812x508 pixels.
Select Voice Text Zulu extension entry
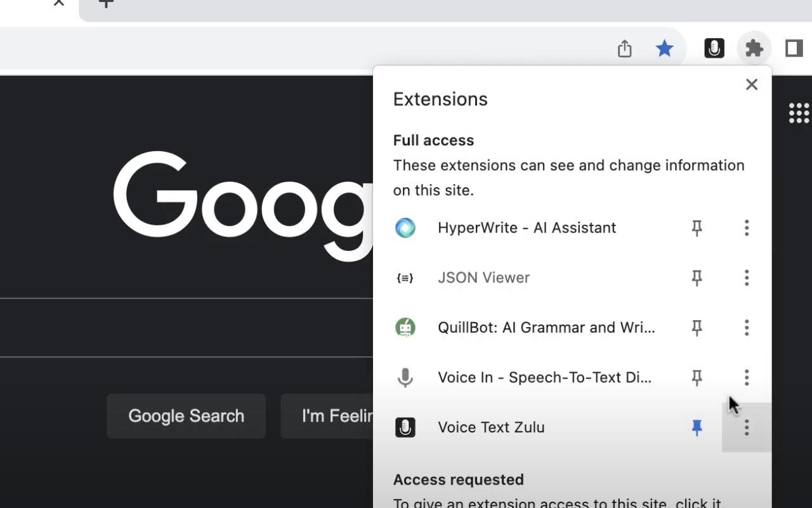coord(491,427)
